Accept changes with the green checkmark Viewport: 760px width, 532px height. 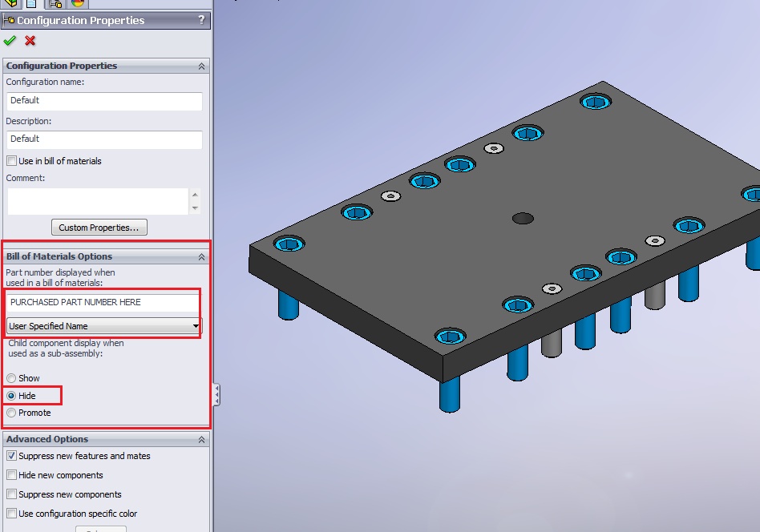click(x=10, y=41)
